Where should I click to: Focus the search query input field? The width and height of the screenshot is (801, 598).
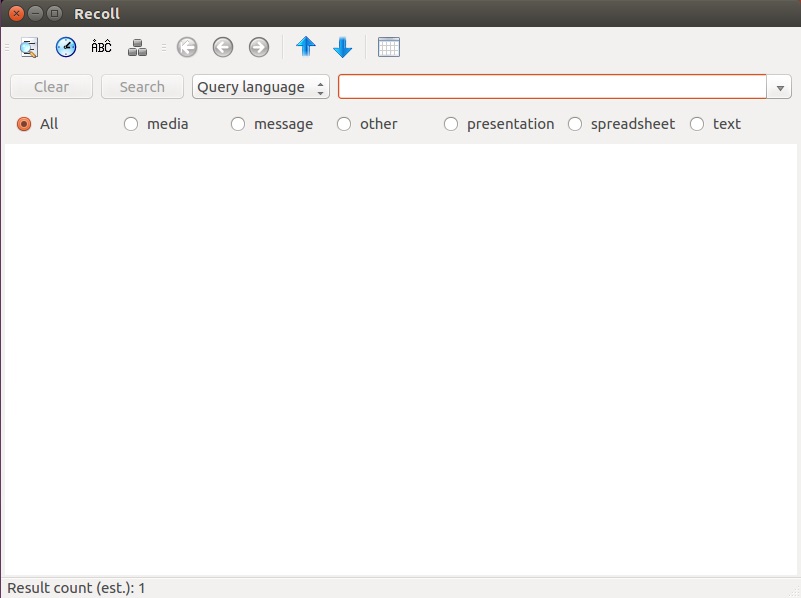(552, 87)
